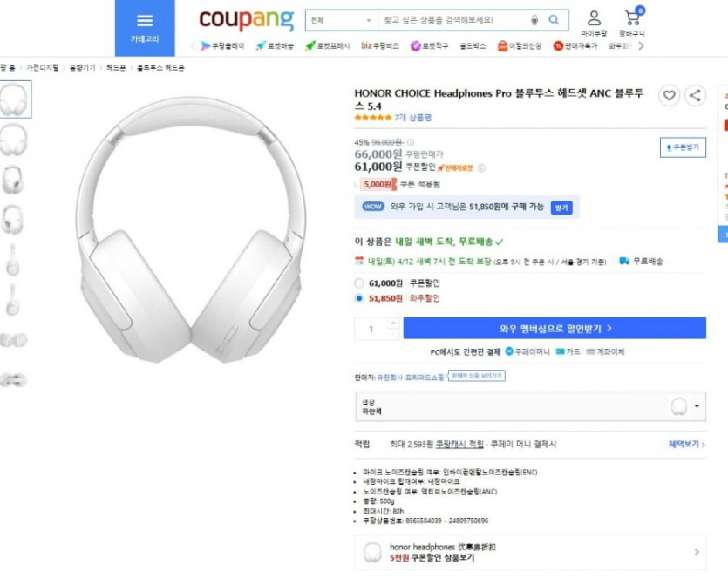Click the Coupang logo
Viewport: 728px width, 586px height.
click(247, 20)
